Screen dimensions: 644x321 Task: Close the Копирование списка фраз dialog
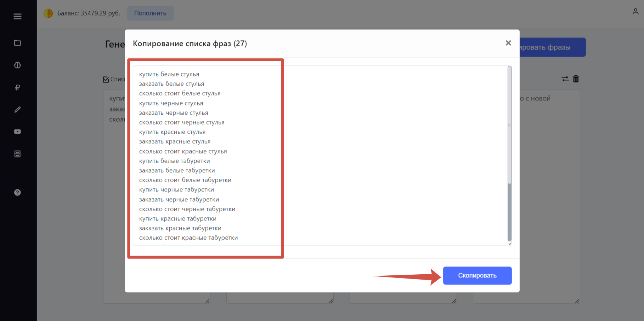tap(508, 43)
